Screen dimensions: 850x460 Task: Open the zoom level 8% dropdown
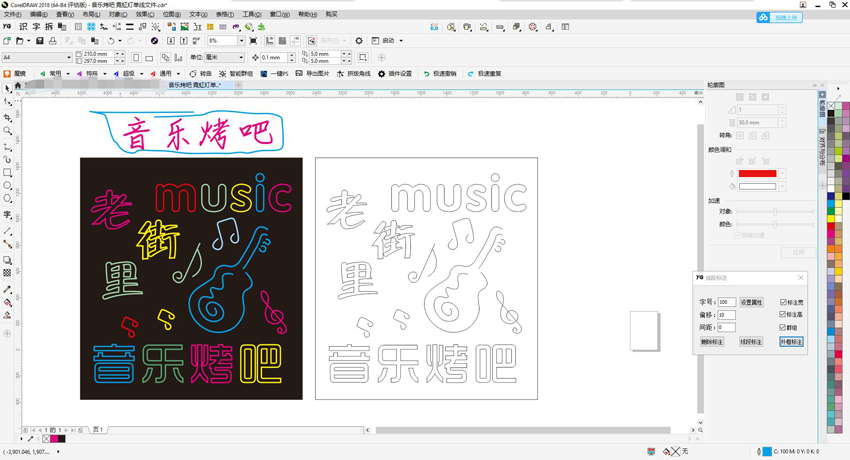tap(241, 41)
